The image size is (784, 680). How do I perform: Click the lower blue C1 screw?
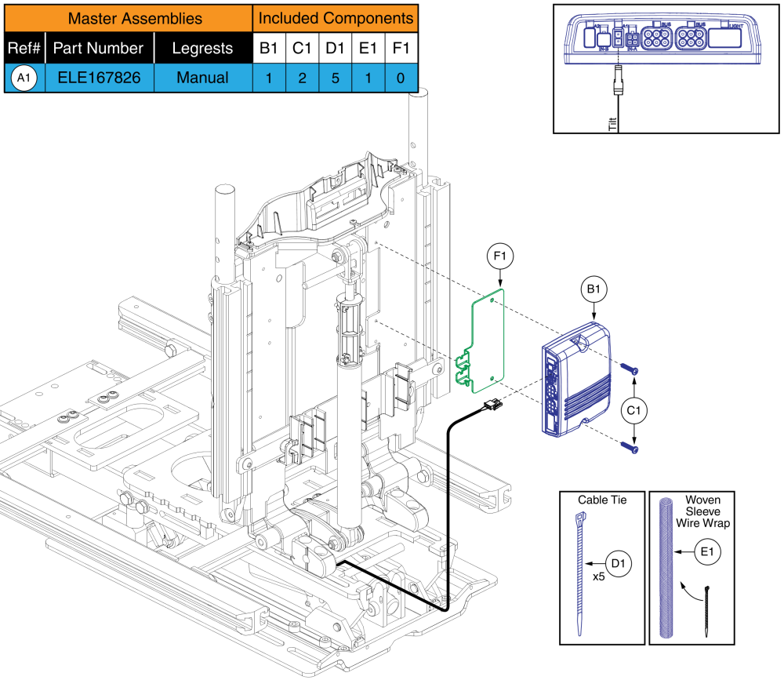tap(629, 447)
